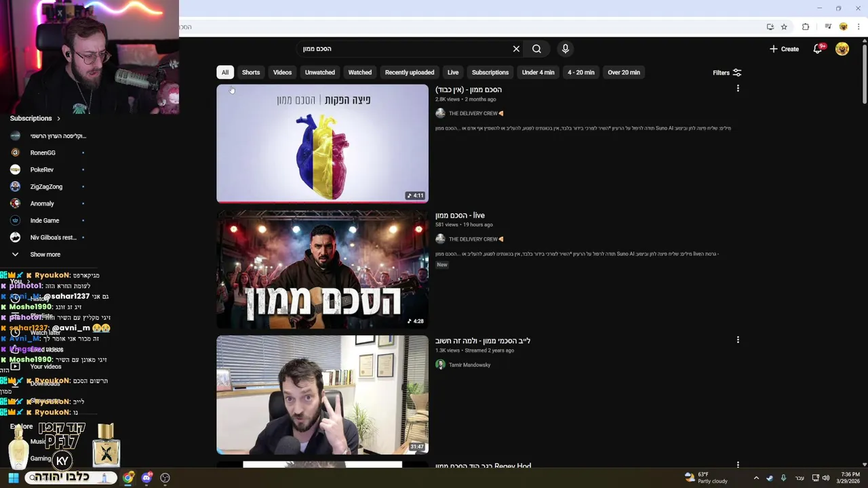Open THE DELIVERY CREW channel on live result
The height and width of the screenshot is (488, 868).
(473, 239)
